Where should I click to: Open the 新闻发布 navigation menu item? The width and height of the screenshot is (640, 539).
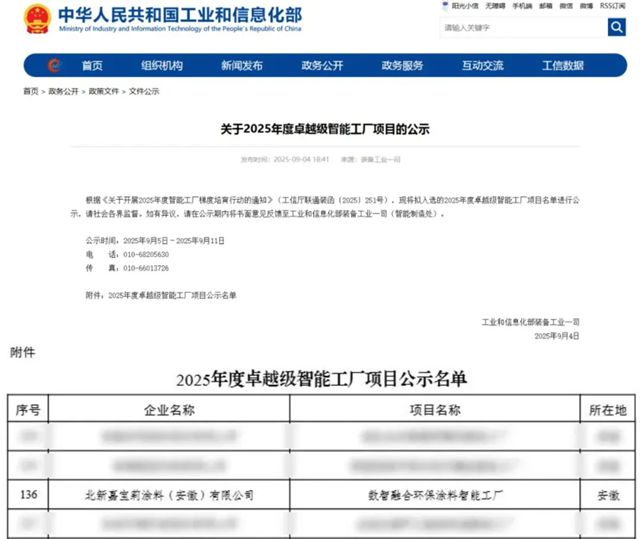click(242, 65)
